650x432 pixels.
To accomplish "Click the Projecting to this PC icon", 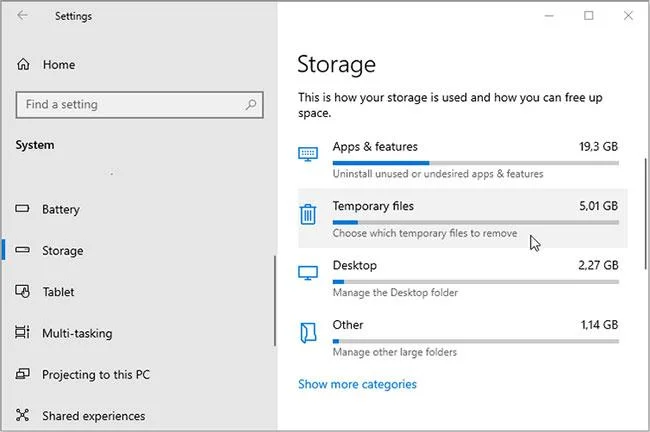I will [22, 374].
